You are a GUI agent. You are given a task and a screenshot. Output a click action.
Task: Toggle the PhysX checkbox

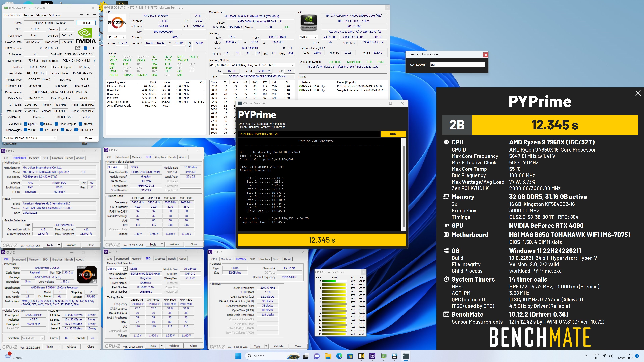click(62, 130)
